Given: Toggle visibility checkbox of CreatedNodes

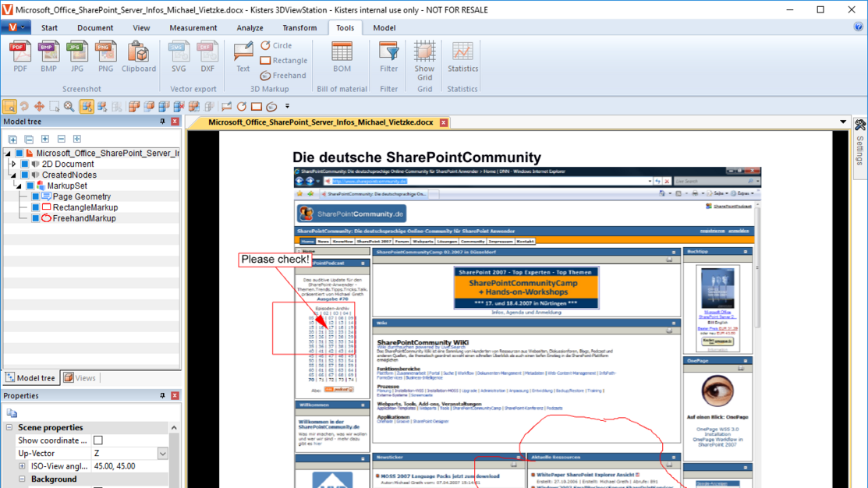Looking at the screenshot, I should (25, 175).
